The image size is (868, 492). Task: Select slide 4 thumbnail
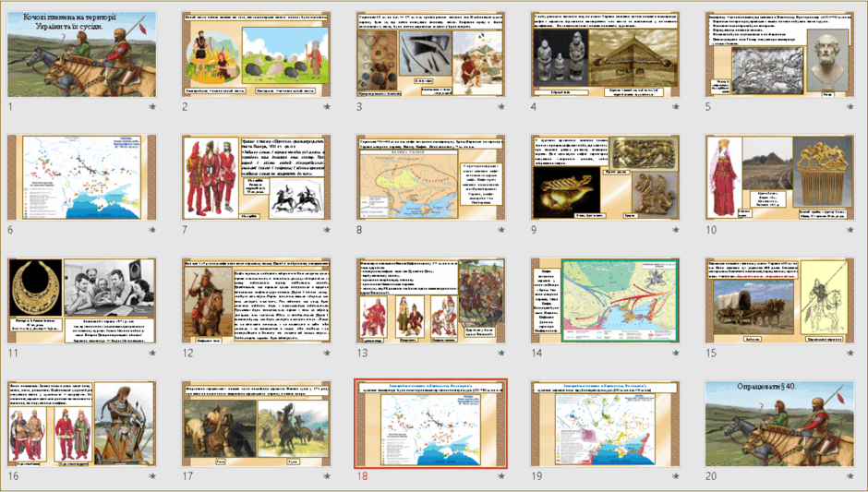(x=605, y=54)
